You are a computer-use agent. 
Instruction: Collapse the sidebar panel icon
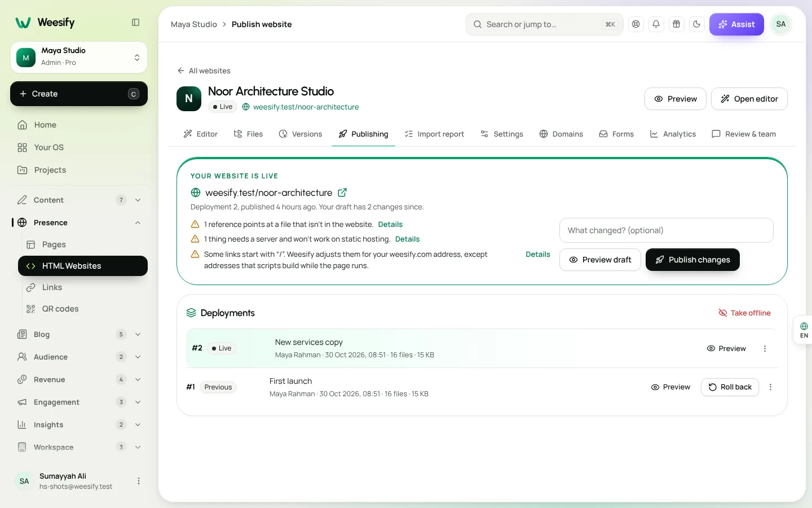(x=135, y=23)
